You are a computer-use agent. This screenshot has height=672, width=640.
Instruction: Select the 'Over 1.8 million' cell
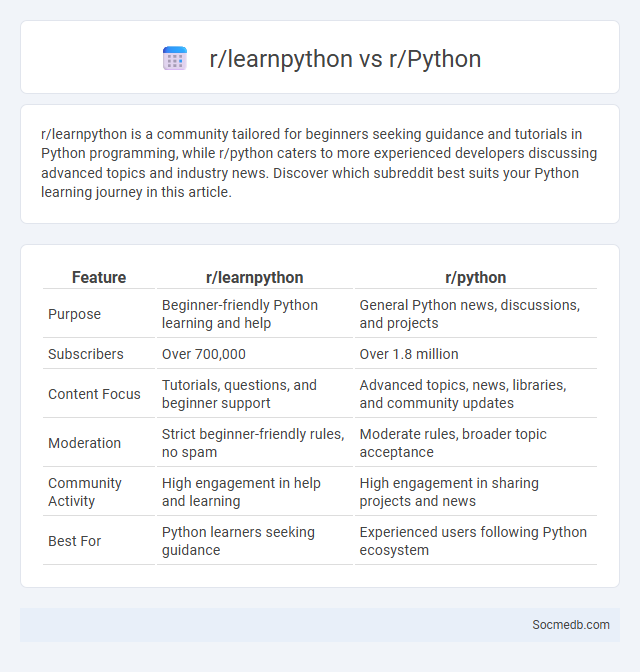476,354
